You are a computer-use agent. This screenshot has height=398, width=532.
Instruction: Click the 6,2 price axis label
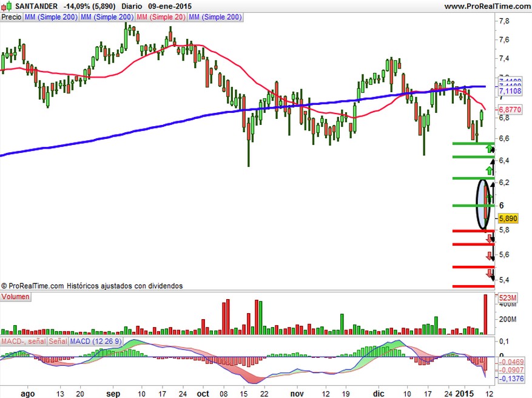(504, 183)
